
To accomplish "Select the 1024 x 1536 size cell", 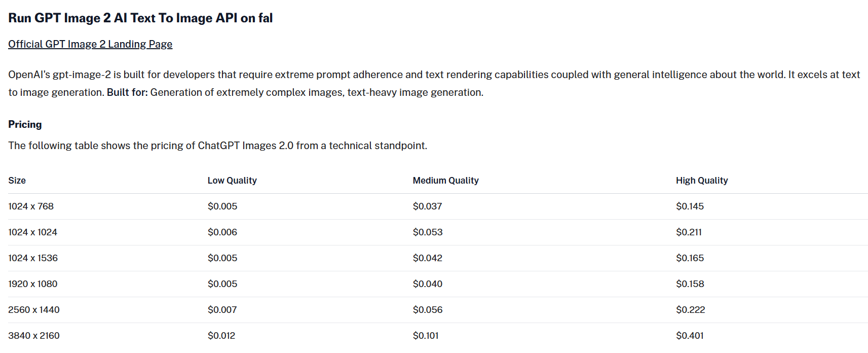I will 33,258.
